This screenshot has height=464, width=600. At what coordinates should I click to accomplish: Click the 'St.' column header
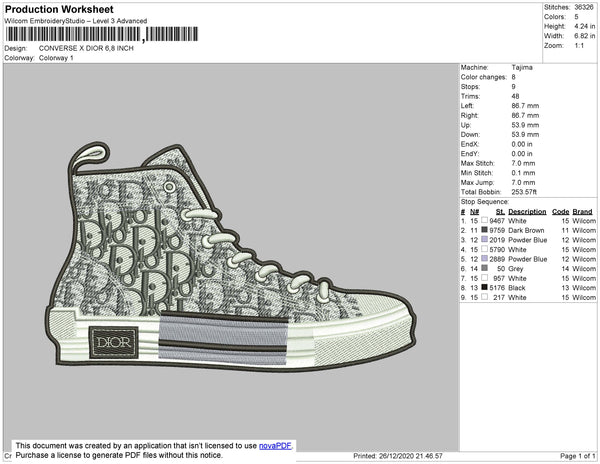click(500, 212)
